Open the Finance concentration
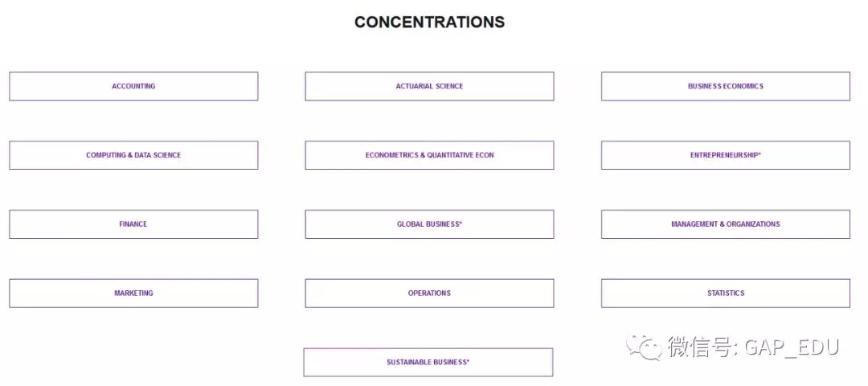The width and height of the screenshot is (868, 386). [133, 224]
